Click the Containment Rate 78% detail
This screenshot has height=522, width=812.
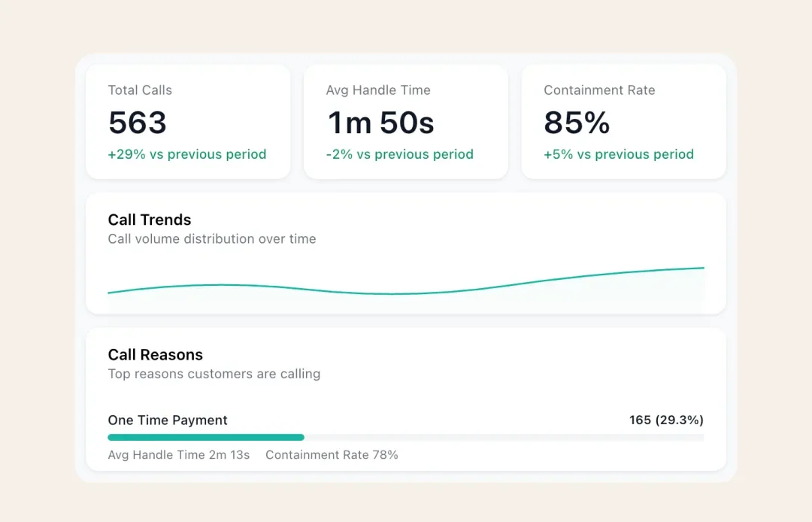tap(332, 455)
